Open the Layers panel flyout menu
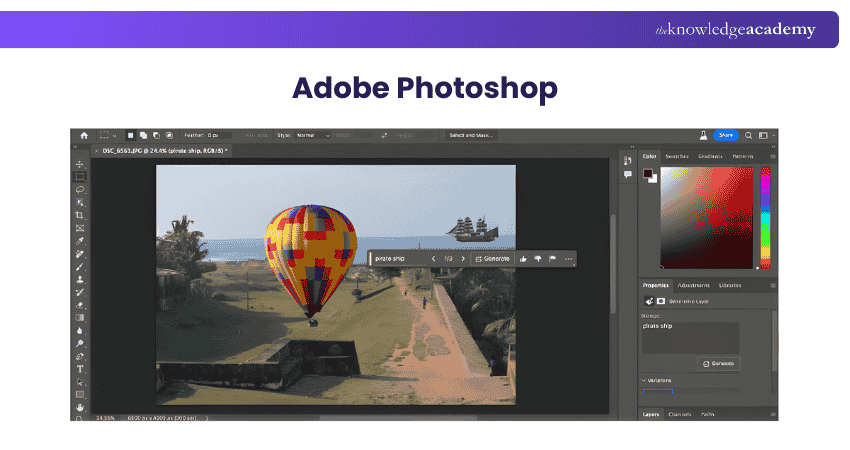 coord(773,414)
